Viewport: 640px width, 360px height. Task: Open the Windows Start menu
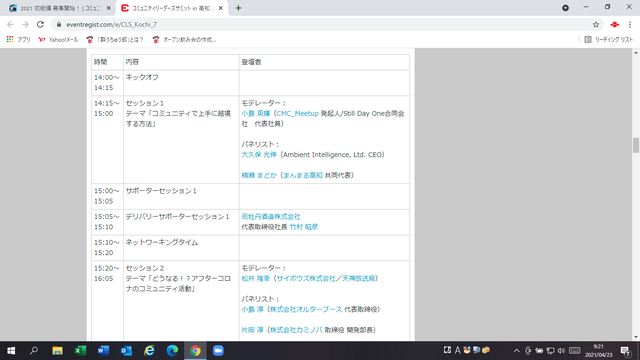11,351
